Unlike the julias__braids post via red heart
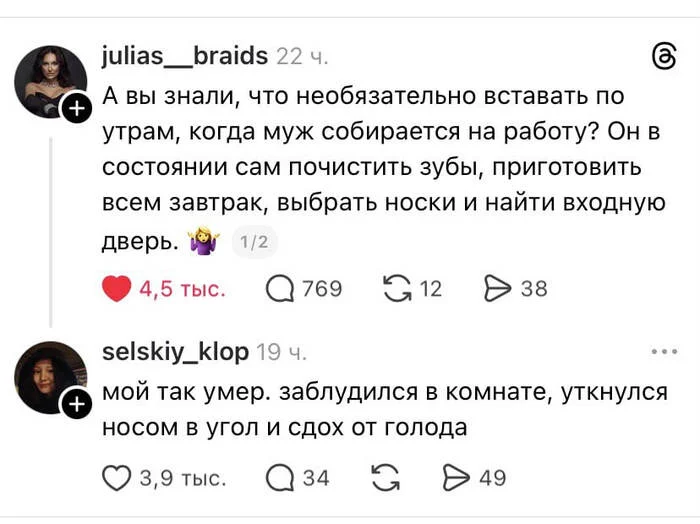The height and width of the screenshot is (524, 700). [x=118, y=289]
